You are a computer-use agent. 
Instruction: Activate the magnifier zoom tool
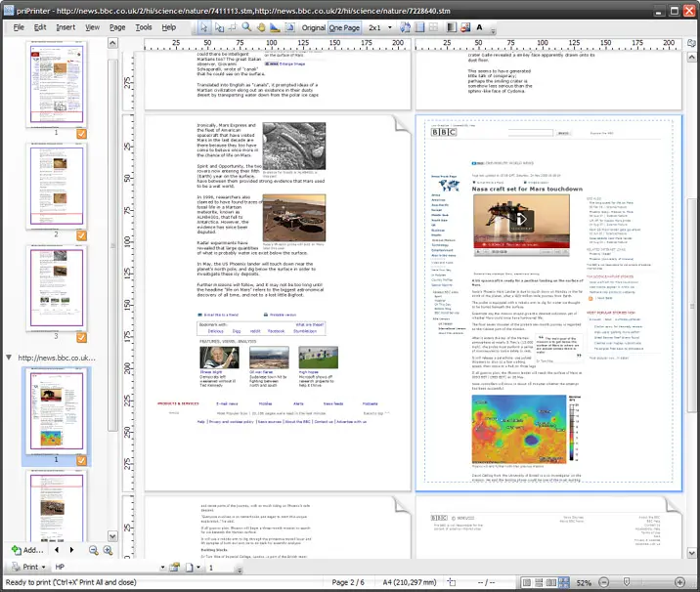click(x=248, y=27)
